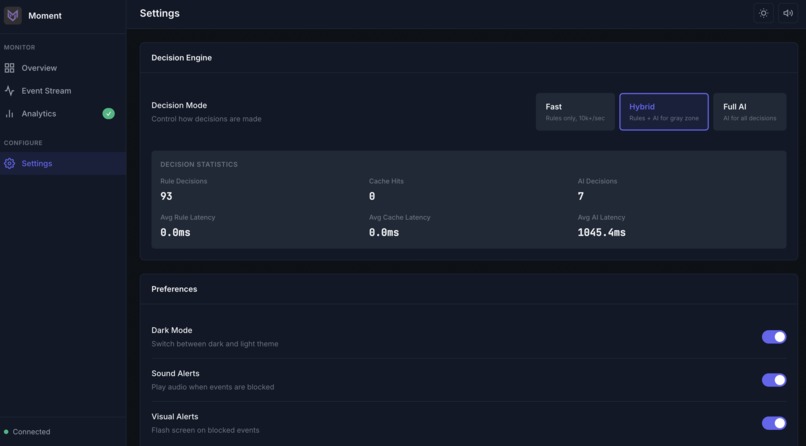Click the Preferences panel heading
Image resolution: width=806 pixels, height=446 pixels.
[x=174, y=289]
